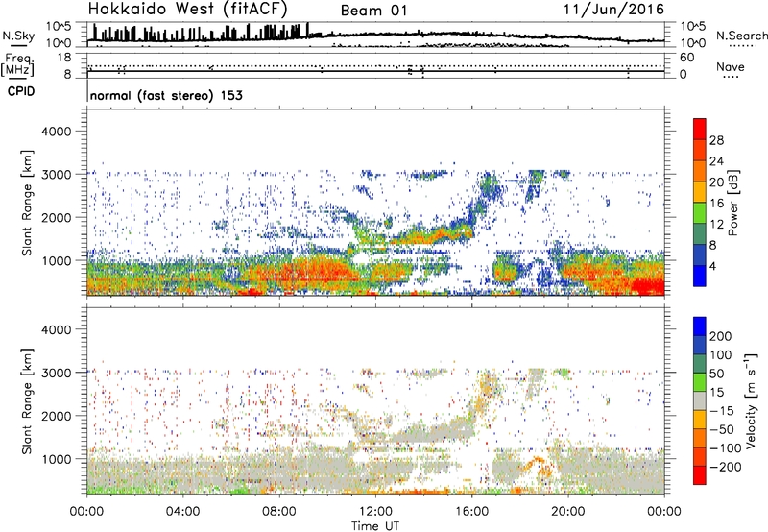
Task: Click Velocity colorbar value '50'
Action: point(716,374)
